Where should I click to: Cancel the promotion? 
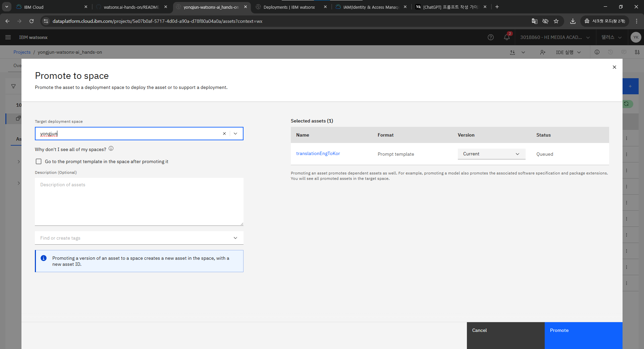(x=506, y=336)
